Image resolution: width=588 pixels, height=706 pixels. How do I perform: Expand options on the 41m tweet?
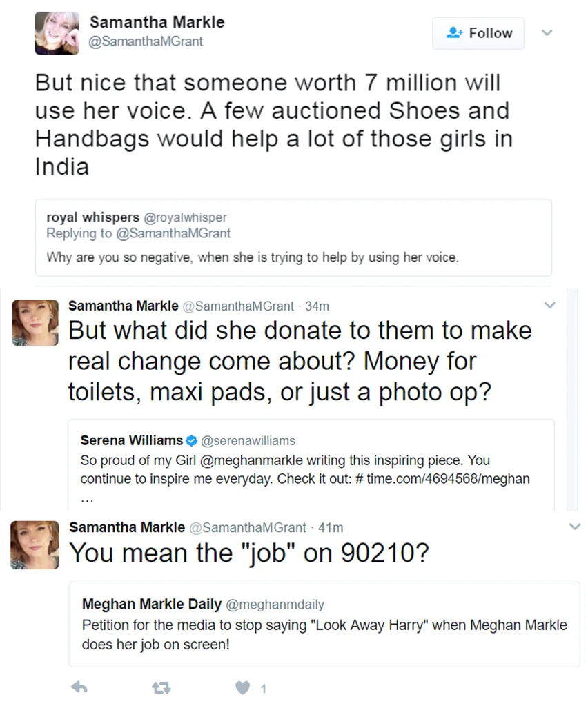pyautogui.click(x=575, y=527)
